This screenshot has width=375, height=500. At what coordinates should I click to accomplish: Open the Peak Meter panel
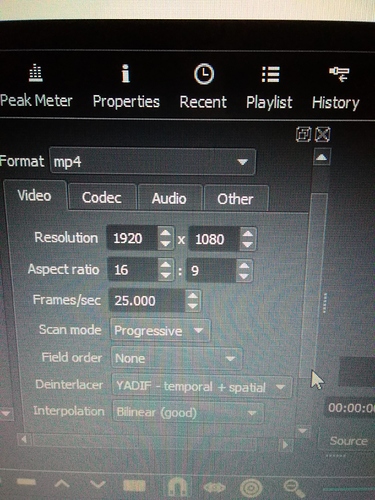(36, 86)
